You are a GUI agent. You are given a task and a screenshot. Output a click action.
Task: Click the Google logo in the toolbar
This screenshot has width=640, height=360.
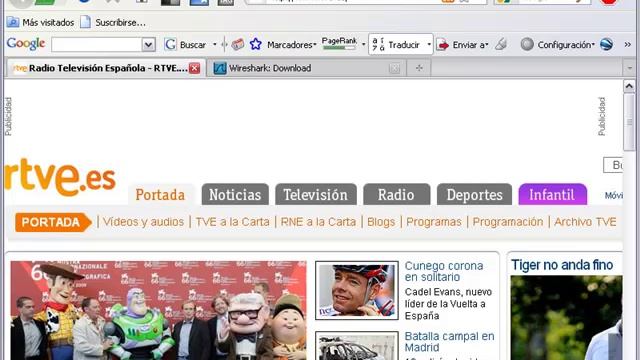(26, 44)
